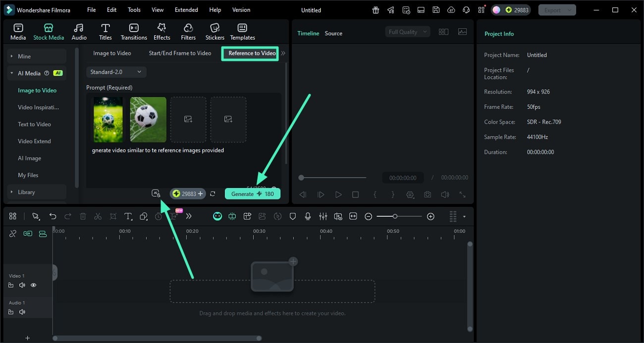Viewport: 644px width, 343px height.
Task: Mute the Audio 1 track
Action: coord(22,312)
